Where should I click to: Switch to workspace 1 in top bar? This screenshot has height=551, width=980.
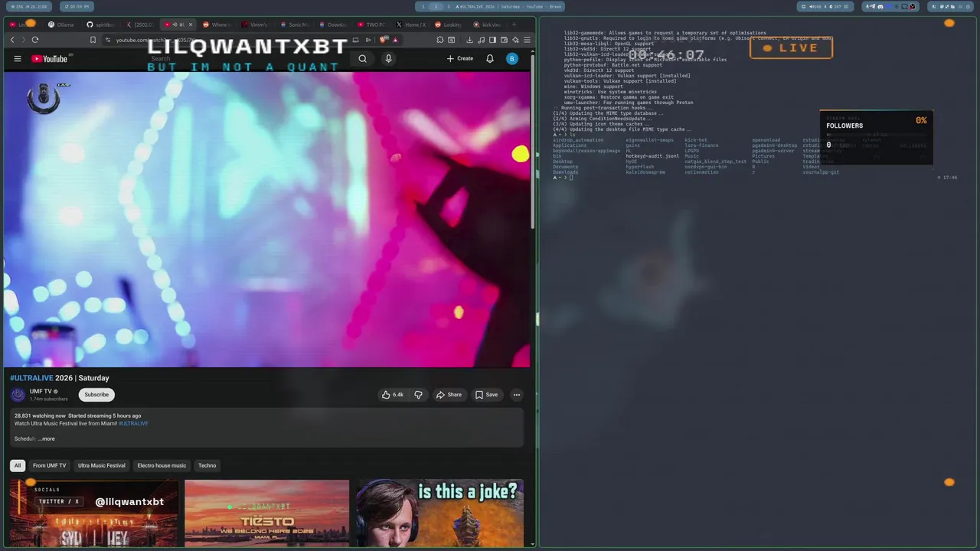(423, 7)
